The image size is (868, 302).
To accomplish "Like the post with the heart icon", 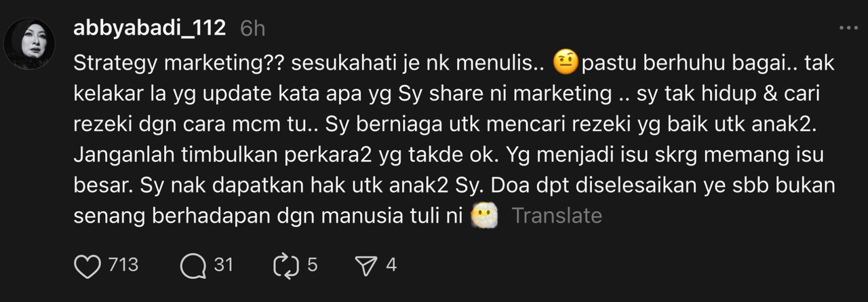I will point(87,265).
